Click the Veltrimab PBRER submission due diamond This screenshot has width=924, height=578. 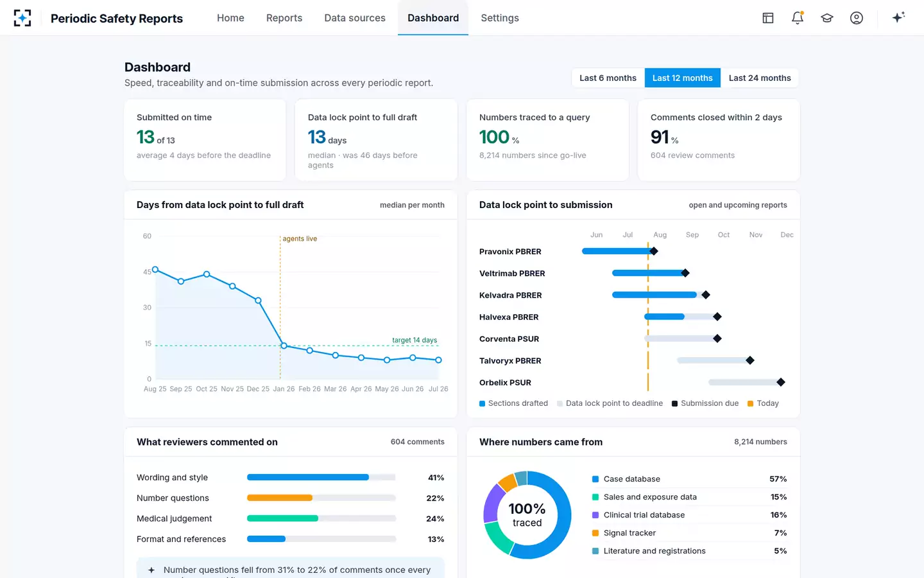pos(685,273)
